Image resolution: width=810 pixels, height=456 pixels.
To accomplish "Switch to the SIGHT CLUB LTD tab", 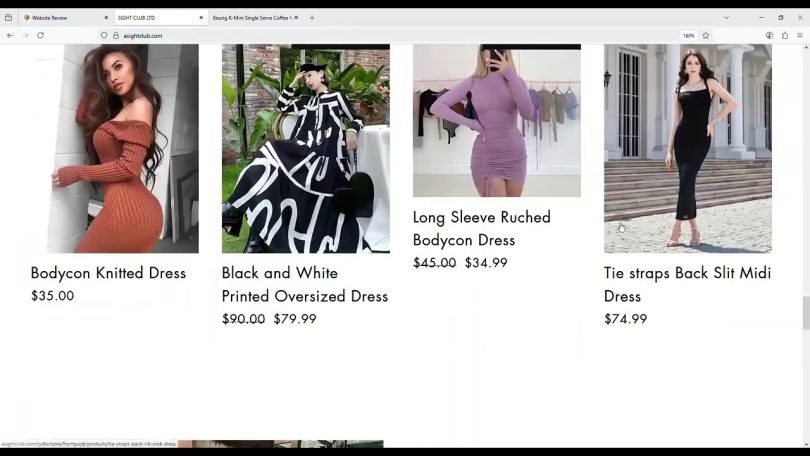I will [x=160, y=18].
